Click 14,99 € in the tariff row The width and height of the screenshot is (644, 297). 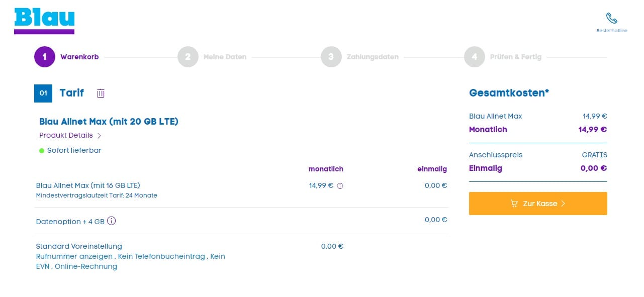[x=321, y=185]
